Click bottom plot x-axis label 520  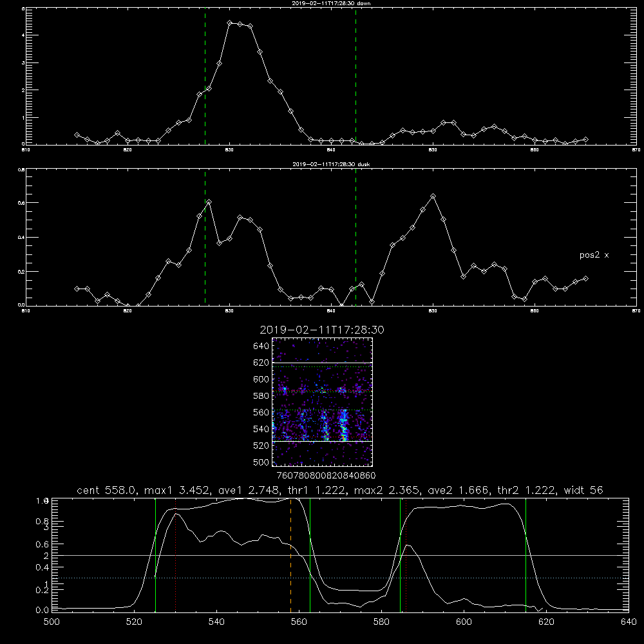(135, 622)
